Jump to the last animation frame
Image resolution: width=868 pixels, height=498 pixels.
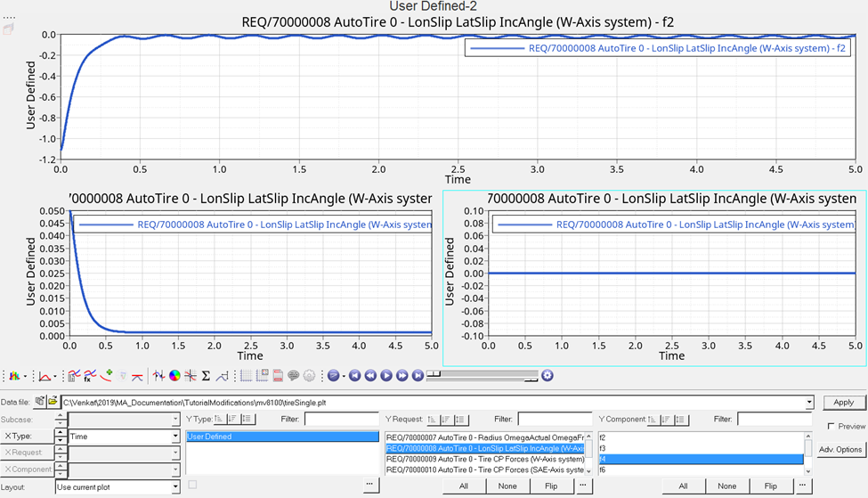tap(418, 376)
